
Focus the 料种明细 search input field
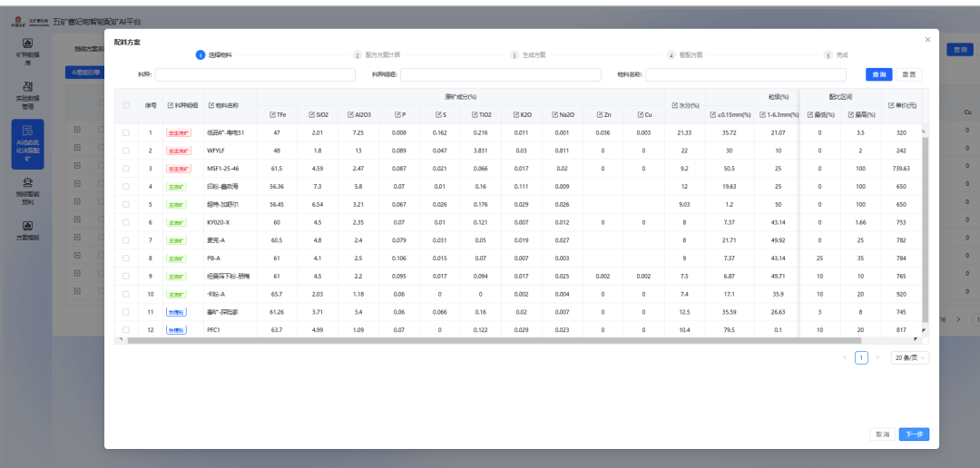click(x=501, y=74)
